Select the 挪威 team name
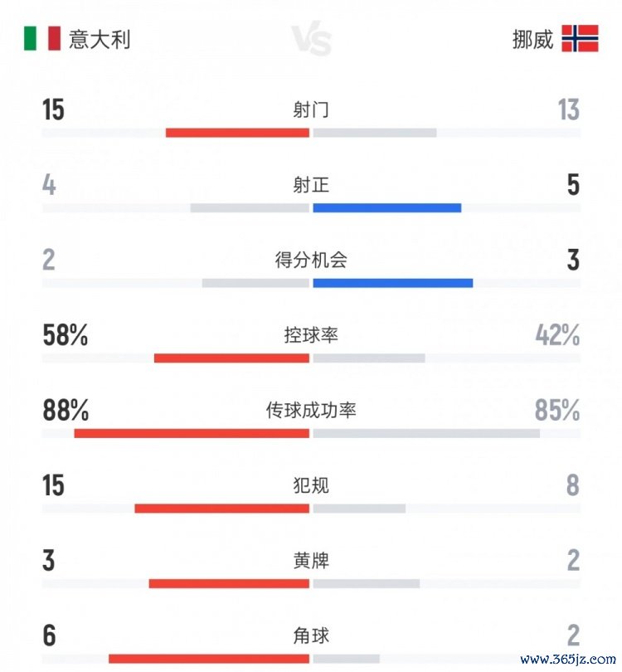Viewport: 622px width, 672px height. point(532,39)
